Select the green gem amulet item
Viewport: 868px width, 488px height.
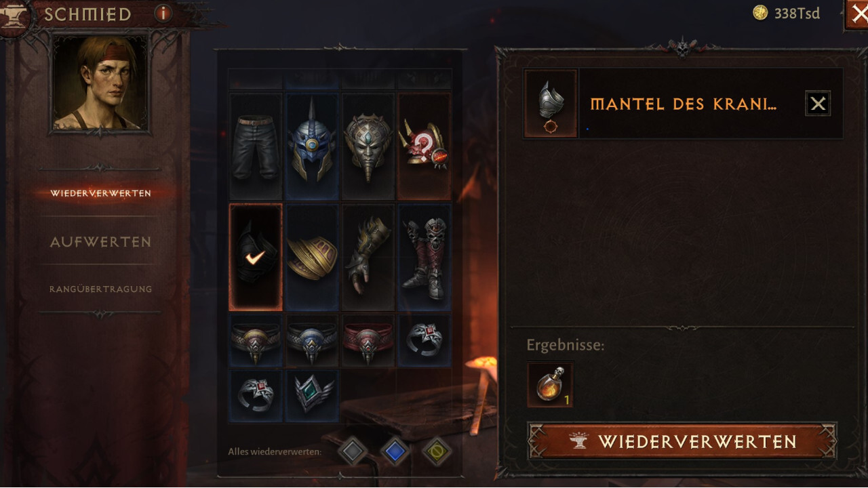[312, 396]
